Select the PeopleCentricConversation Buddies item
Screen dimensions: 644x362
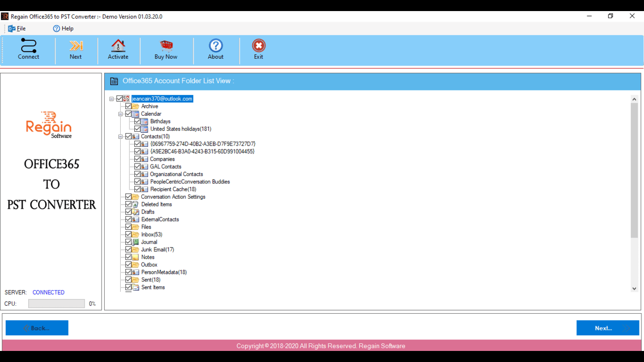[x=190, y=182]
